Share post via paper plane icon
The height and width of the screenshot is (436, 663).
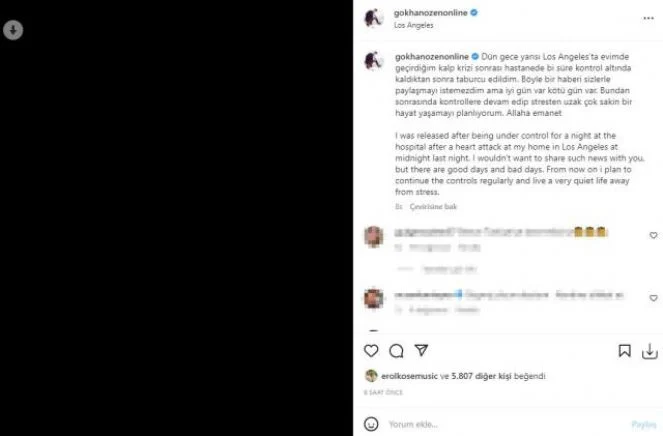pos(421,350)
